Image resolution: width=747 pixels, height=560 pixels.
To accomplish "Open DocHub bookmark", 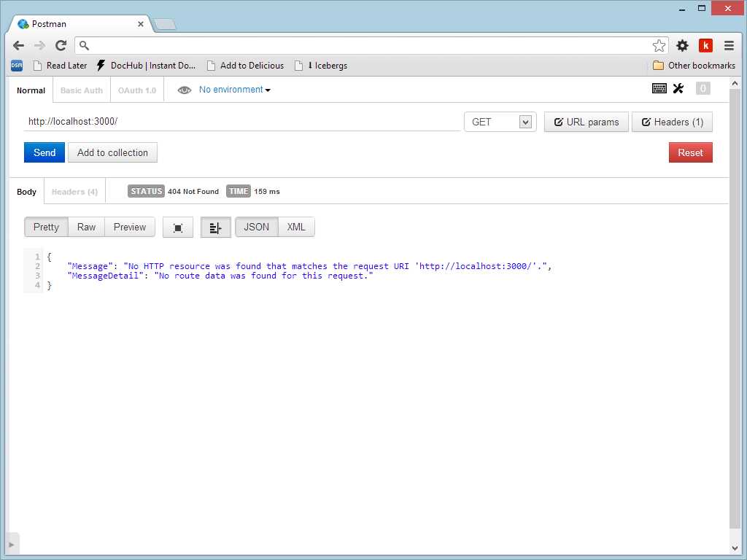I will click(146, 66).
